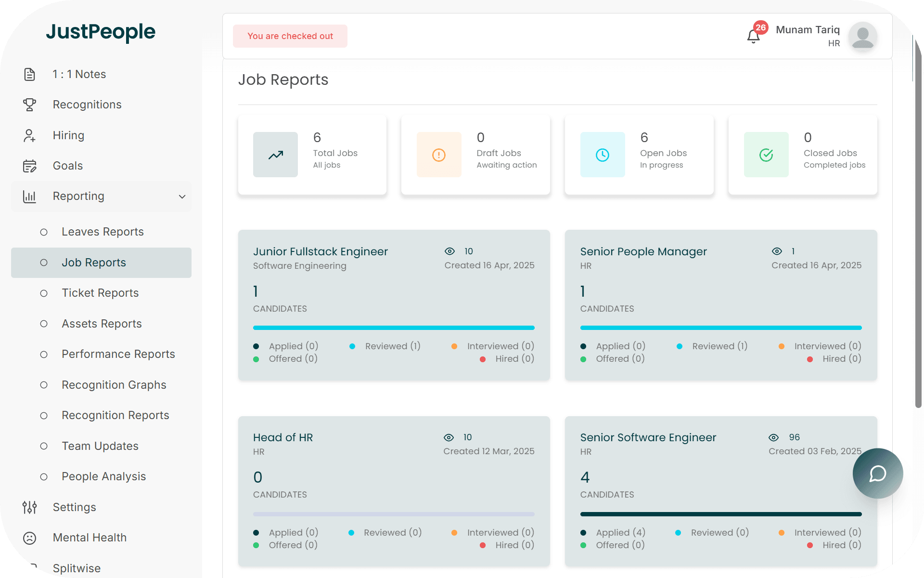Screen dimensions: 924x578
Task: Click the Recognitions trophy icon
Action: 29,105
